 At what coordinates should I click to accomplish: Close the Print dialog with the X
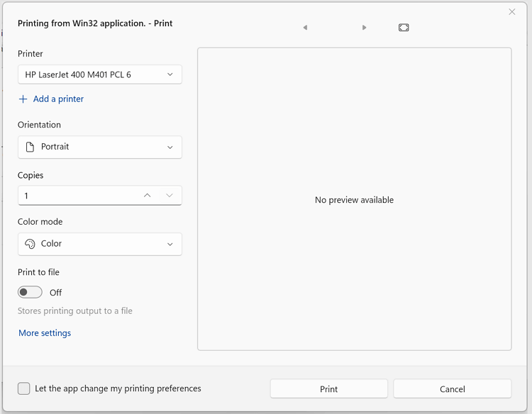pyautogui.click(x=512, y=12)
